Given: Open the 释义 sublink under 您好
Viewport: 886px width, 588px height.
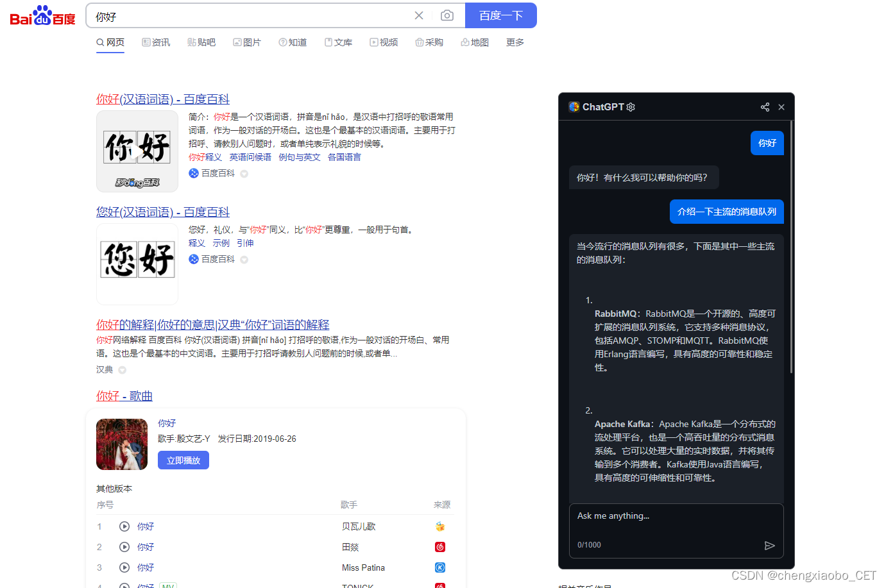Looking at the screenshot, I should [197, 243].
